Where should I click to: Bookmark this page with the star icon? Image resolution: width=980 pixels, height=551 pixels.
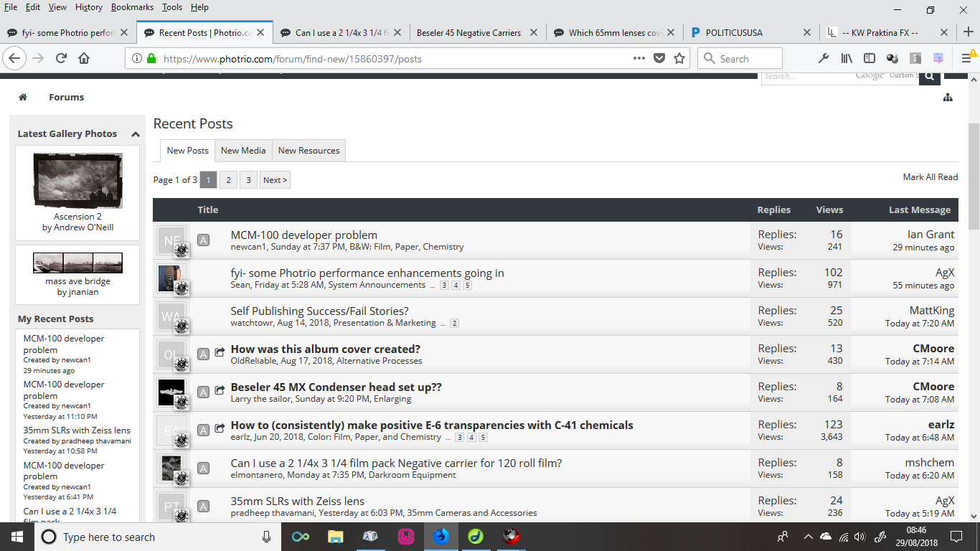pyautogui.click(x=679, y=59)
